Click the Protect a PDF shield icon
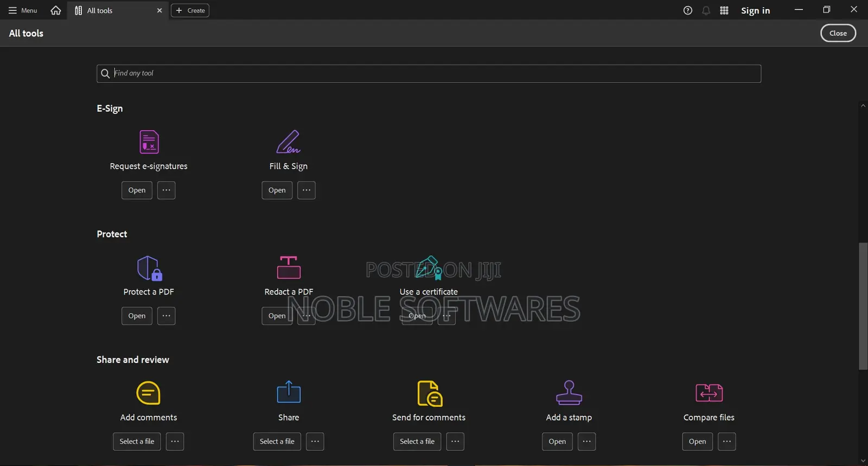Image resolution: width=868 pixels, height=466 pixels. [x=149, y=268]
